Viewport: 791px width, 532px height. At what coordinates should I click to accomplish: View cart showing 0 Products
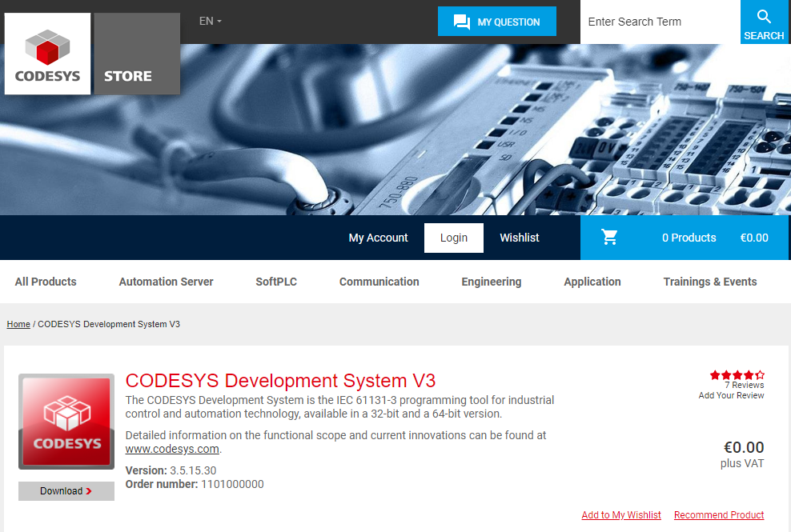(x=689, y=238)
